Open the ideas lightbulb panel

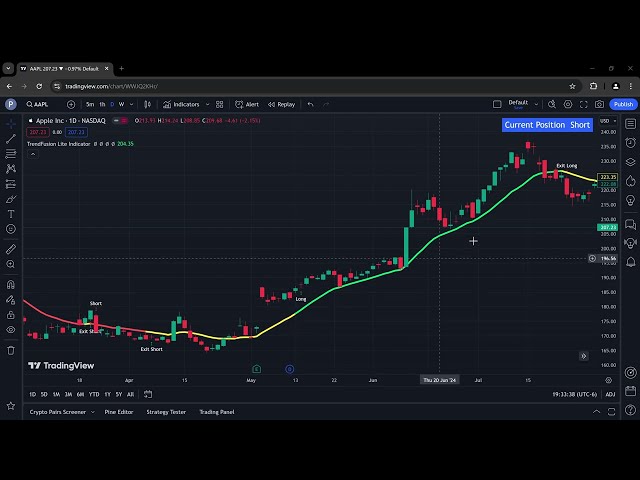click(x=630, y=200)
